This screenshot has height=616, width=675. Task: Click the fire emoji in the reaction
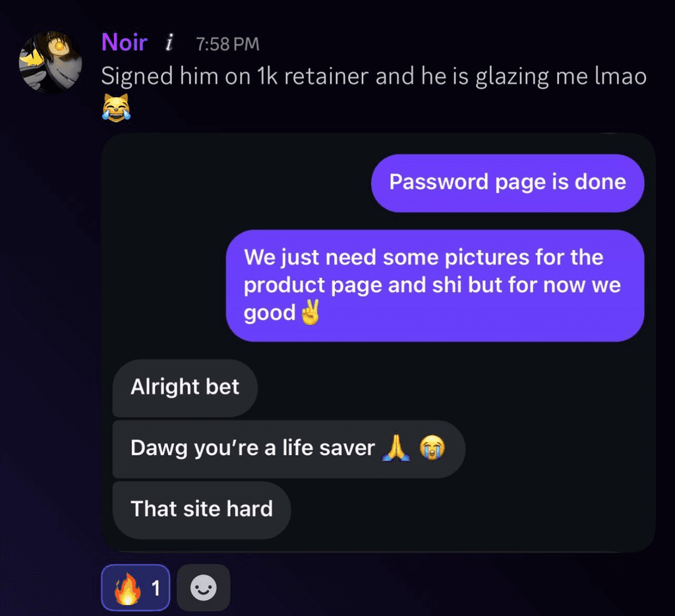pos(127,588)
